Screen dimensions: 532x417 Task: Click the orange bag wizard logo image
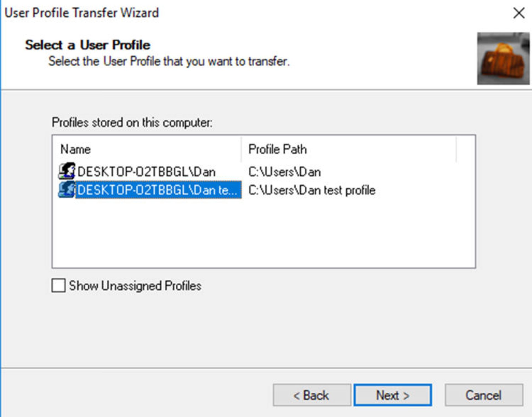(503, 58)
